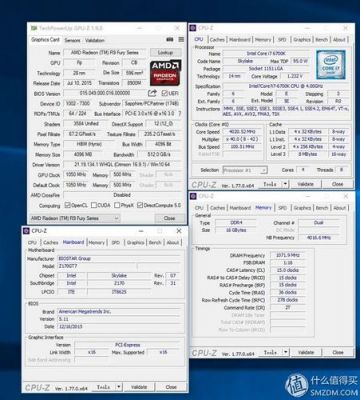Image resolution: width=360 pixels, height=400 pixels.
Task: Expand the AMD Radeon R9 Fury Series dropdown
Action: (116, 218)
